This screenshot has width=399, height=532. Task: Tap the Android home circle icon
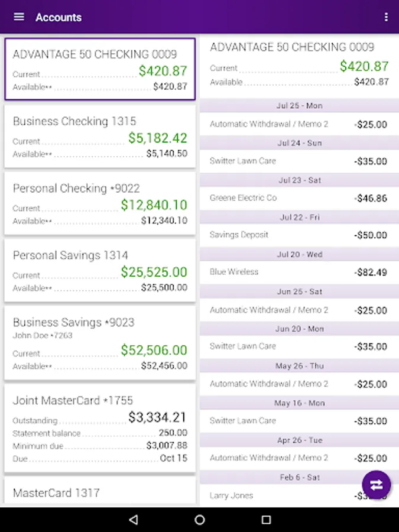(x=200, y=520)
